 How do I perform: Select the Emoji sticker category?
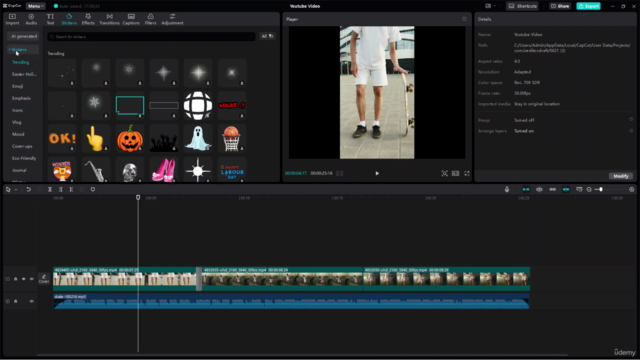coord(18,86)
